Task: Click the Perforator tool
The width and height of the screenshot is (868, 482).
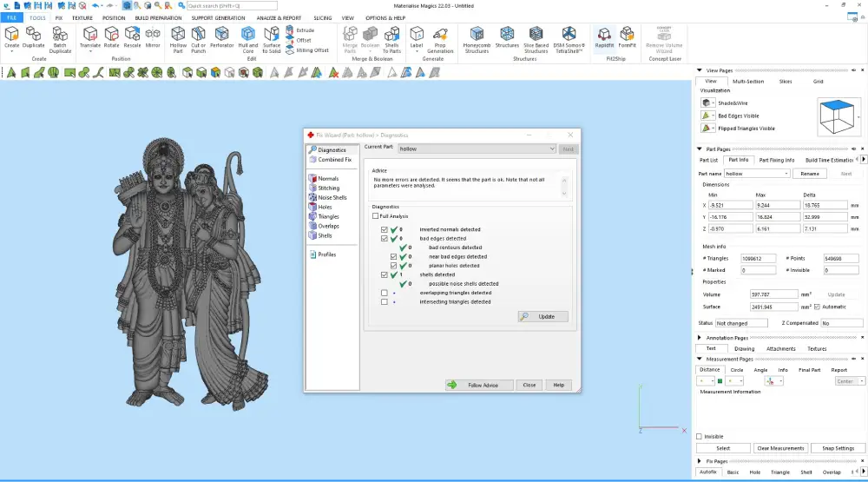Action: click(x=221, y=37)
